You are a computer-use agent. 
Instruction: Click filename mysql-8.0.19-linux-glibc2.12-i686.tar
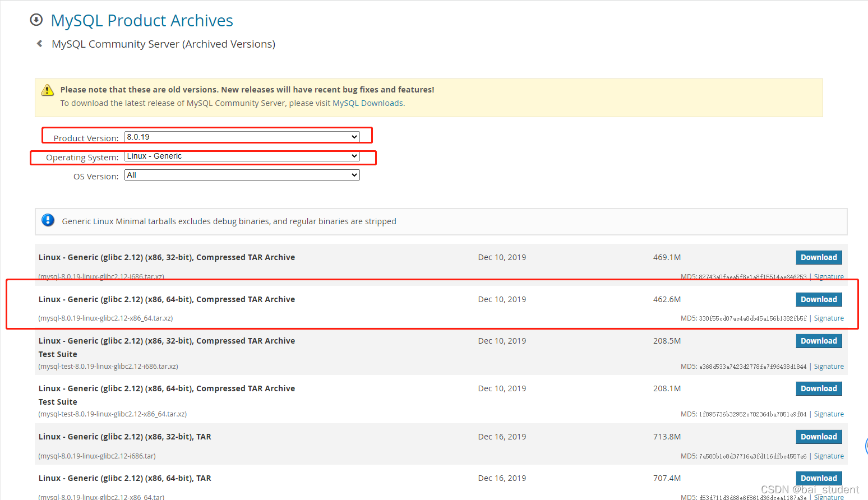coord(97,456)
